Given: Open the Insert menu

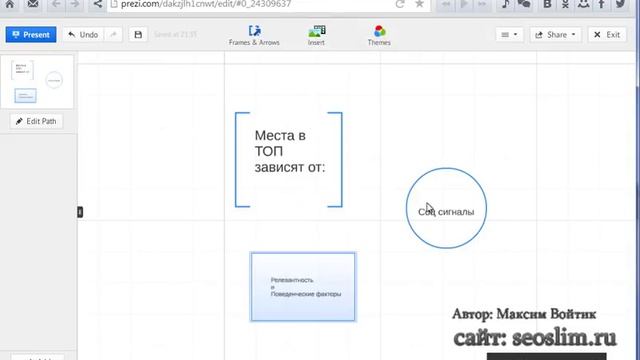Looking at the screenshot, I should (x=316, y=36).
